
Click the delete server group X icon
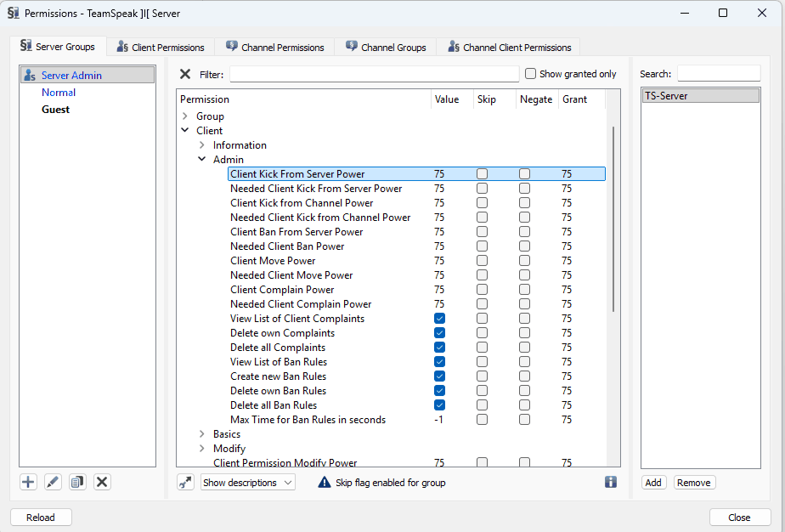[102, 482]
